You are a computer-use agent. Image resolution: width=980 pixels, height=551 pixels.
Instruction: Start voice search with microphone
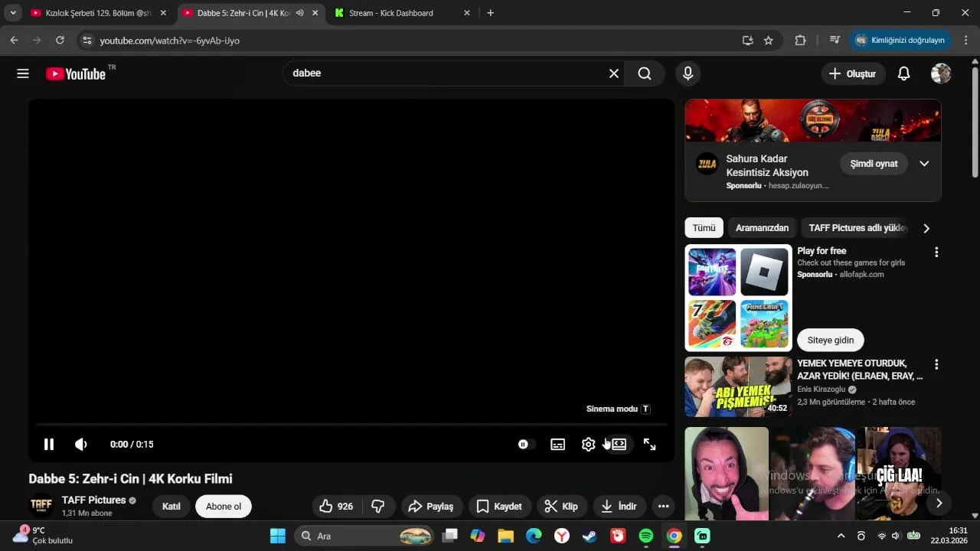pos(688,73)
